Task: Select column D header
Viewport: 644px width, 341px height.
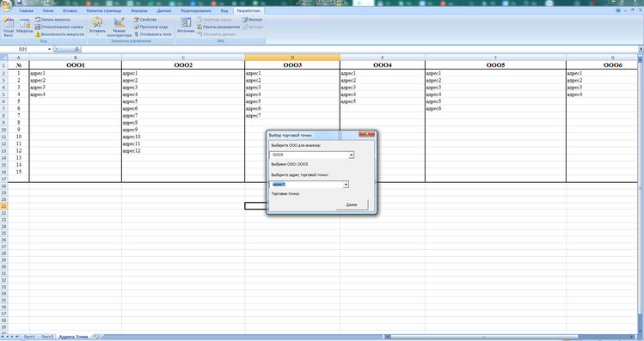Action: coord(292,58)
